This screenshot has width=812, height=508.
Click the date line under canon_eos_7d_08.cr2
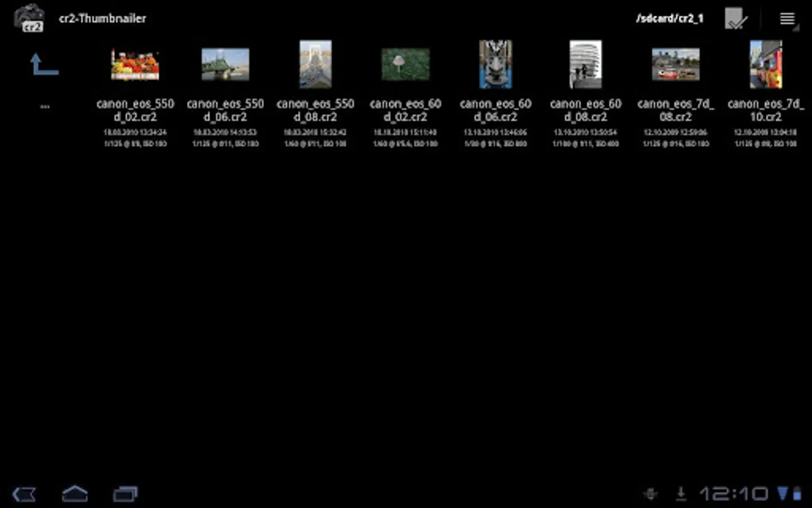coord(676,132)
